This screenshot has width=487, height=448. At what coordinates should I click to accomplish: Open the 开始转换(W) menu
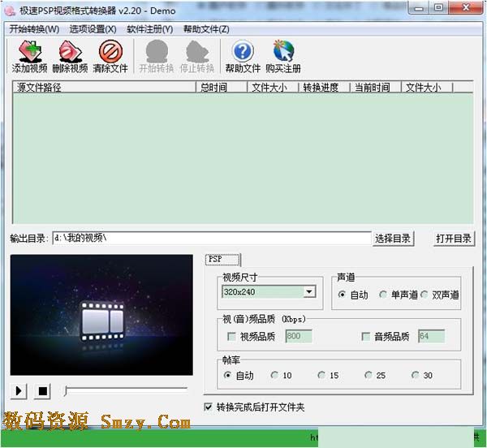[34, 29]
